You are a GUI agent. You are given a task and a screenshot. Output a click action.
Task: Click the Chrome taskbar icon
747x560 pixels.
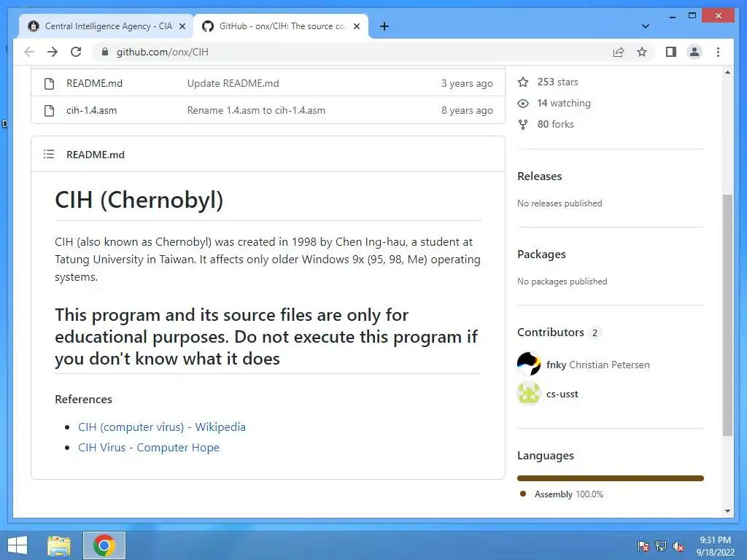click(104, 545)
